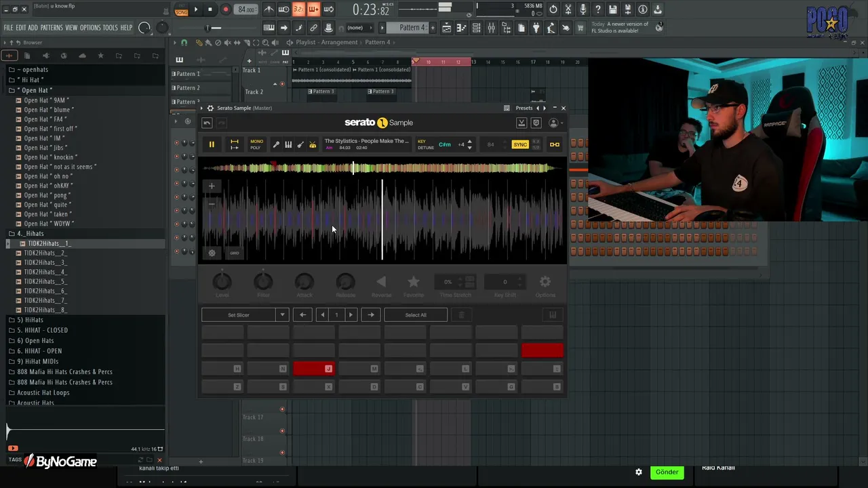Click the Reverse arrow in Serato

(x=381, y=281)
